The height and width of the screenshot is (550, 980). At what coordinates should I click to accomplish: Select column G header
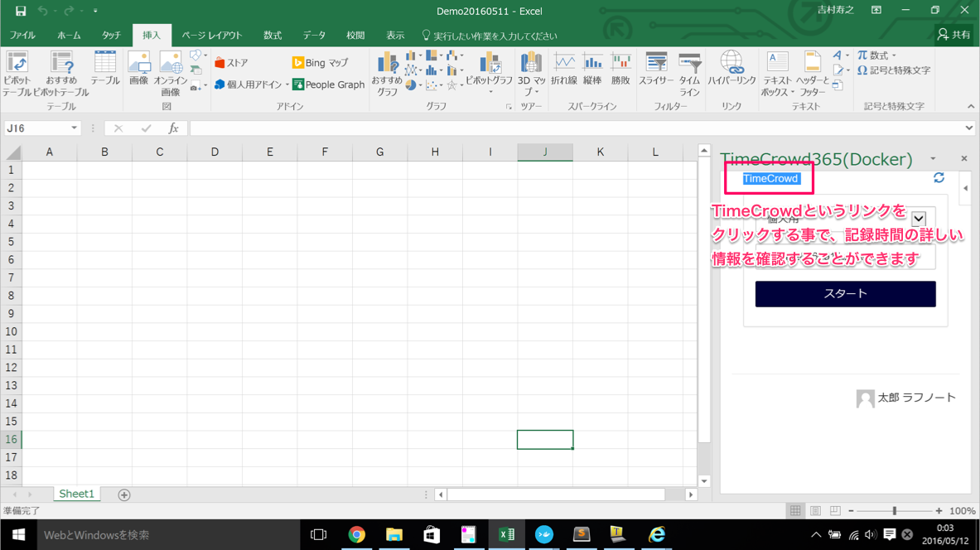click(x=380, y=152)
